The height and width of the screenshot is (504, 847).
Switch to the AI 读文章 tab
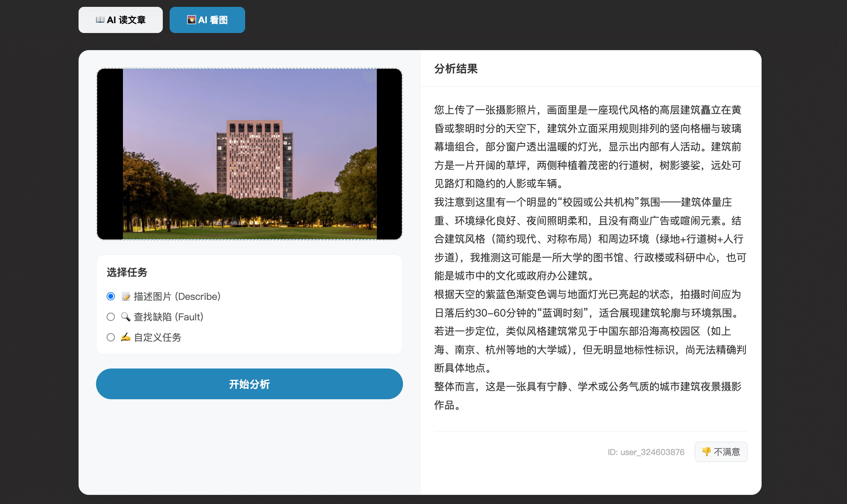click(x=121, y=20)
